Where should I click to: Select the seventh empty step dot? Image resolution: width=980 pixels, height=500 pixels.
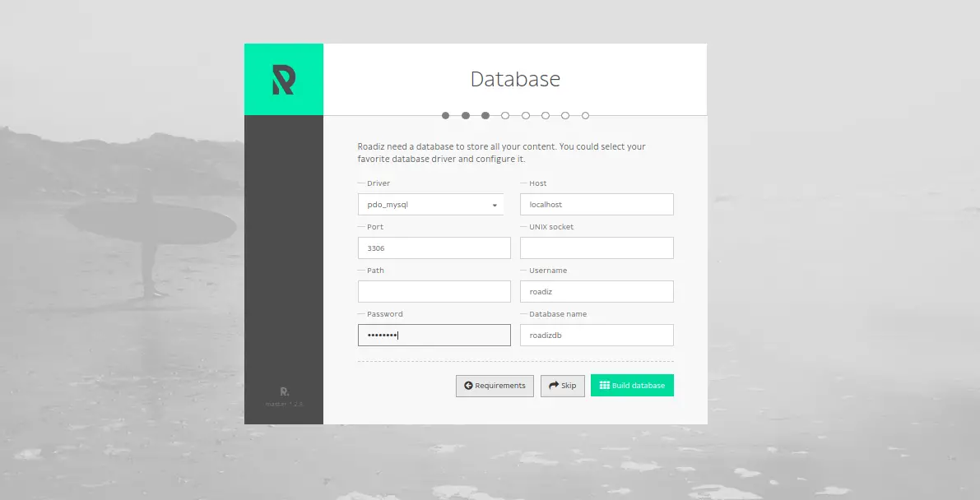pos(565,116)
